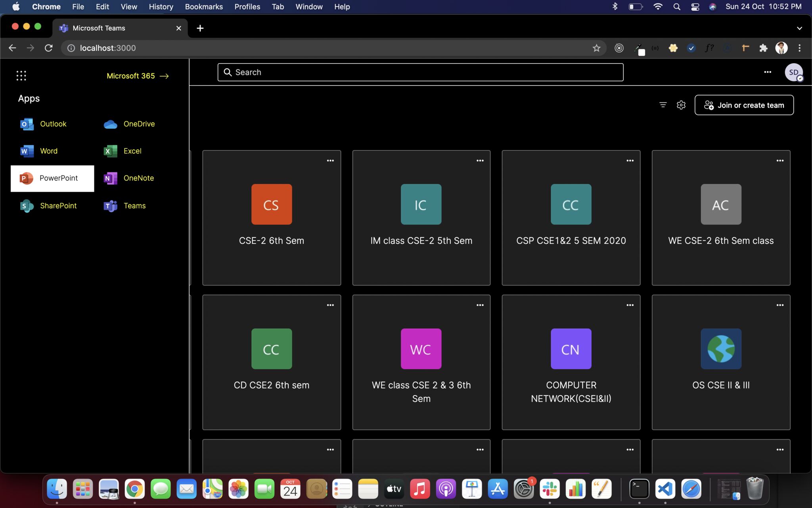Click the Search input field

[420, 72]
